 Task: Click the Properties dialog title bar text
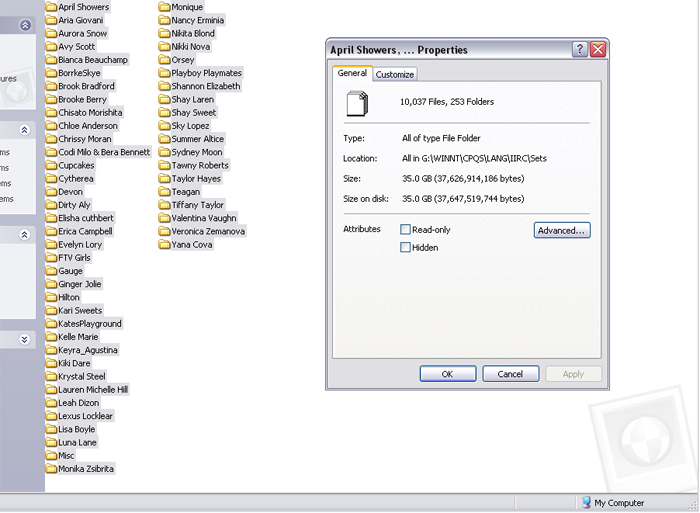[399, 50]
